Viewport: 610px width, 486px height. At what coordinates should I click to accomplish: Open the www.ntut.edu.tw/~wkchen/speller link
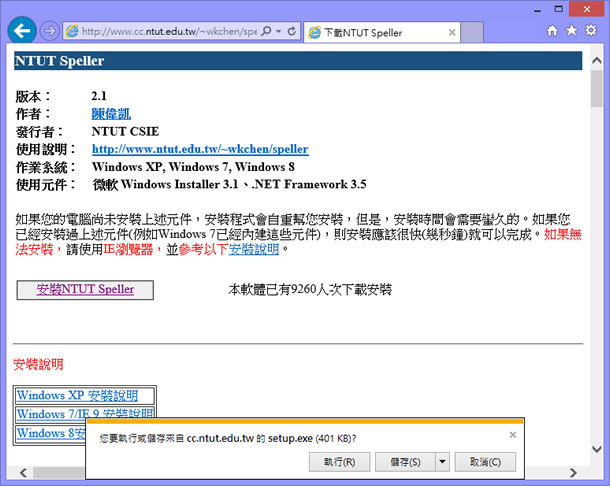(x=200, y=149)
